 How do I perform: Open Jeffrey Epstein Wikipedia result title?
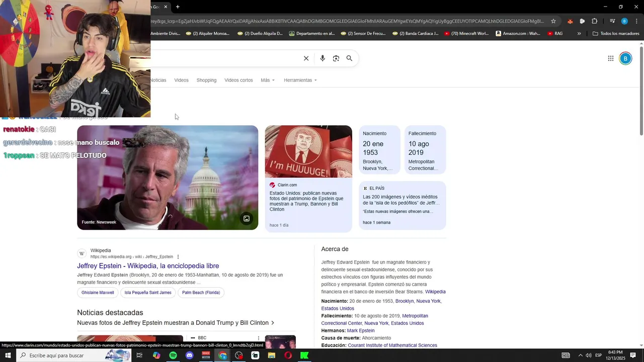[148, 266]
